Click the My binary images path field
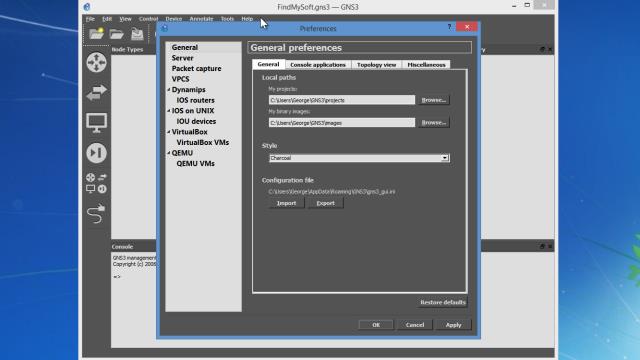Screen dimensions: 640x360 pyautogui.click(x=342, y=123)
